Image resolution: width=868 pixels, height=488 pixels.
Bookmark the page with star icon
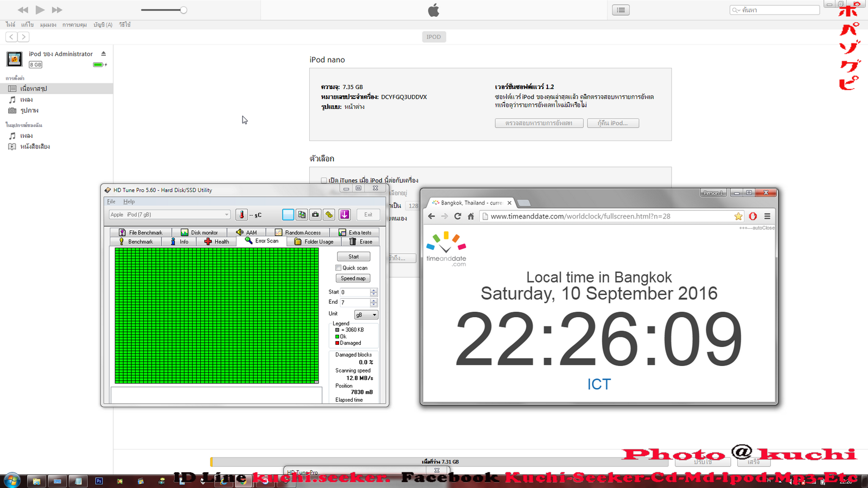click(738, 216)
